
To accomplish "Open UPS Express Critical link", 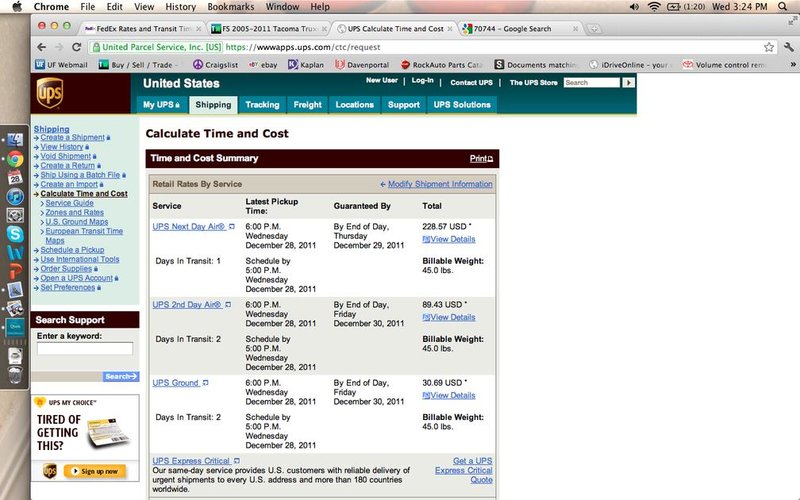I will coord(191,461).
